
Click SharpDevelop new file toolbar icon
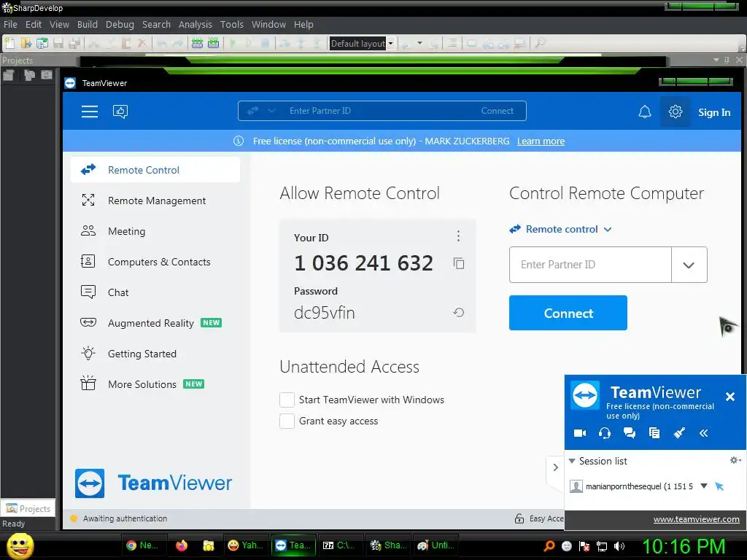coord(9,43)
